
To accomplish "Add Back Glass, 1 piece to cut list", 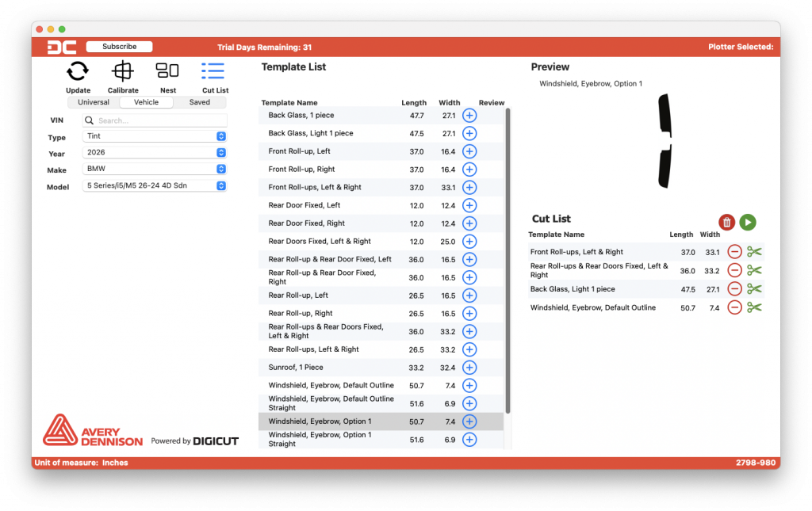I will pyautogui.click(x=469, y=115).
